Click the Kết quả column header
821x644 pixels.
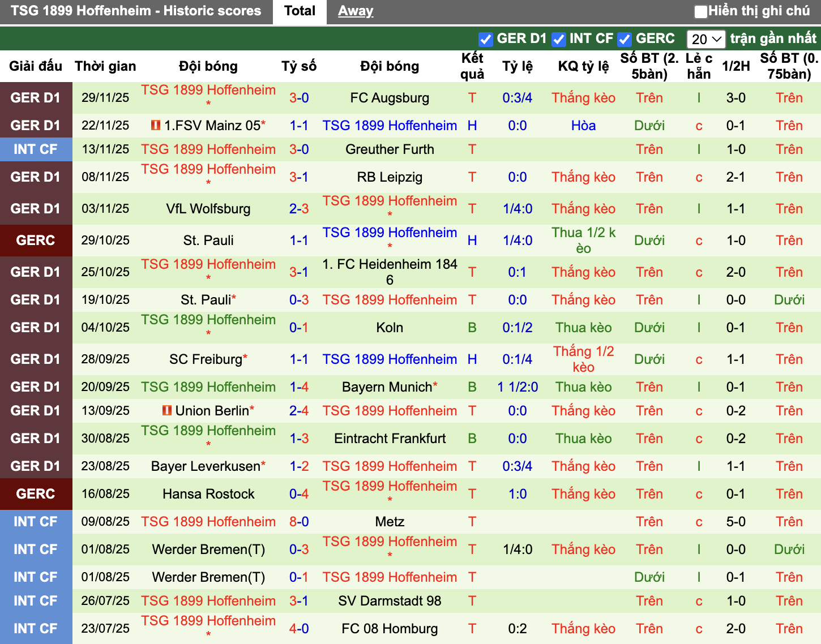coord(472,66)
